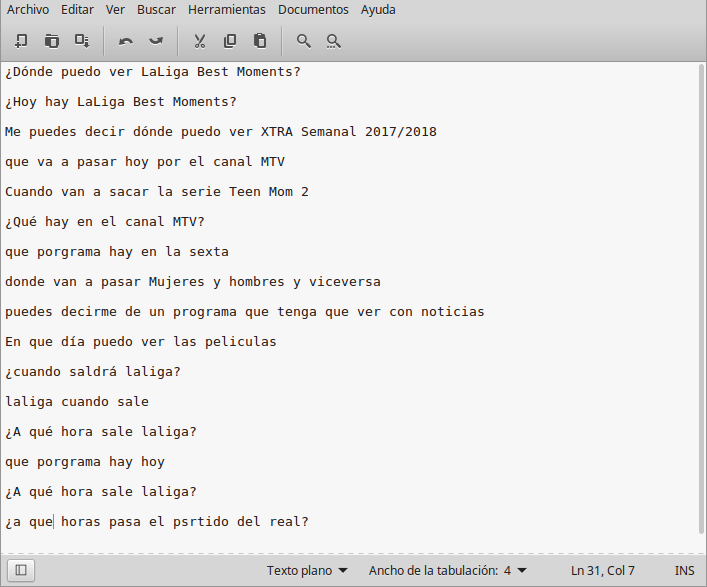This screenshot has height=587, width=707.
Task: Click line 'que porgrama hay en la sexta'
Action: (x=117, y=252)
